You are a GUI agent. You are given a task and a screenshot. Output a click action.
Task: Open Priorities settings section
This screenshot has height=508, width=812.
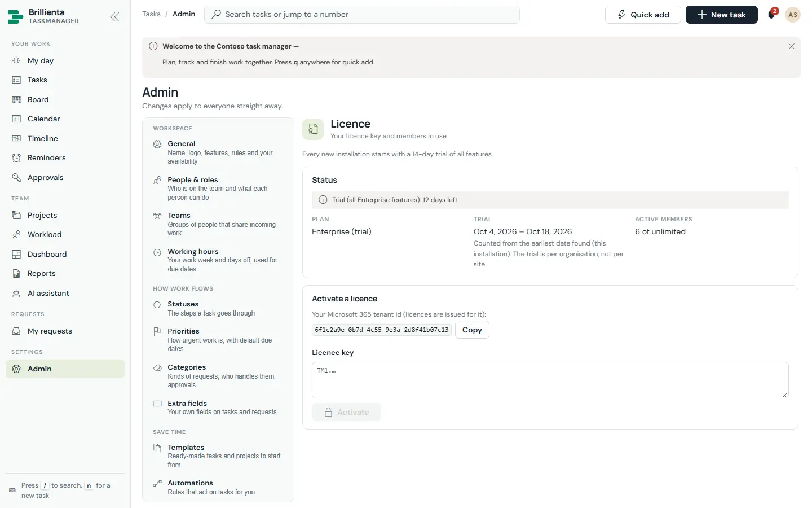point(218,340)
